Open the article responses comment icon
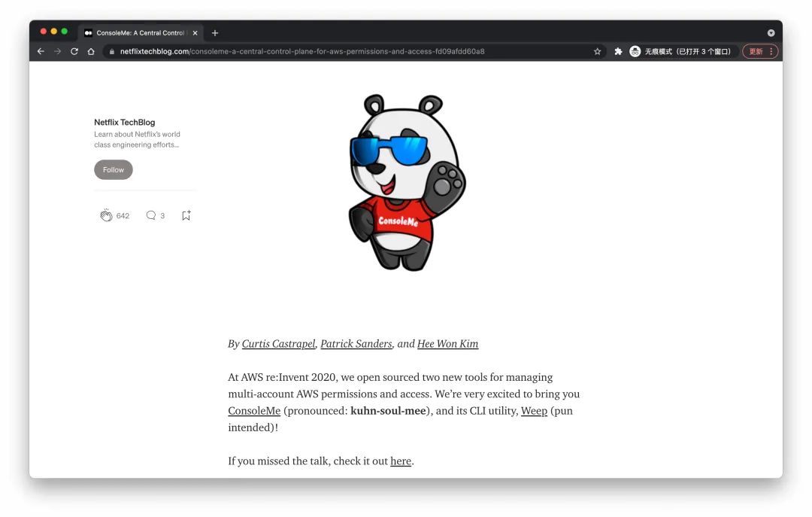Image resolution: width=812 pixels, height=517 pixels. coord(150,215)
